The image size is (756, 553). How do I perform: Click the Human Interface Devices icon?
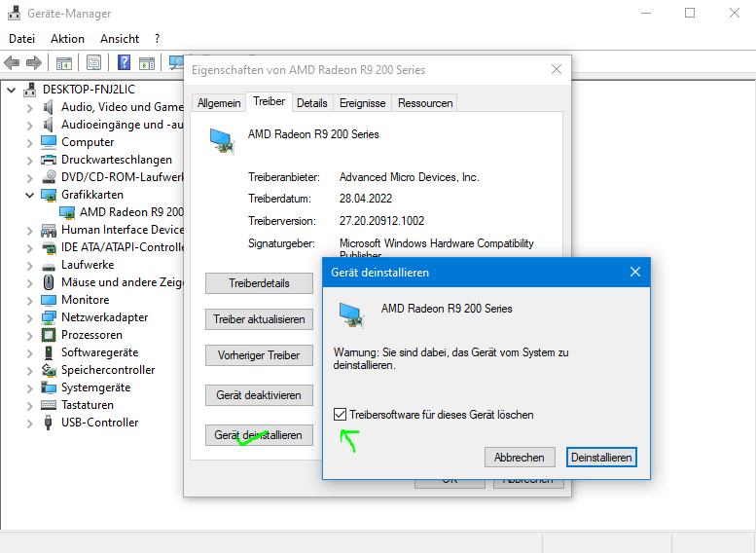49,230
